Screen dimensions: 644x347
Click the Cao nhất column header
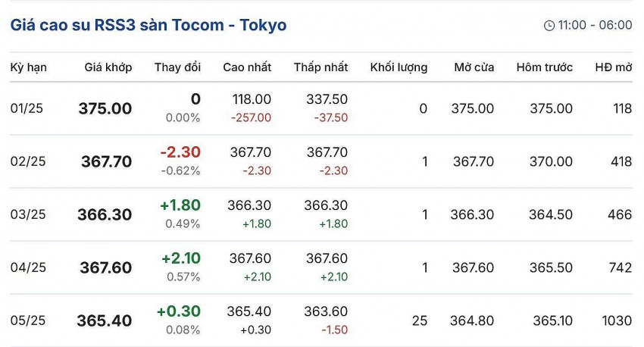click(247, 67)
